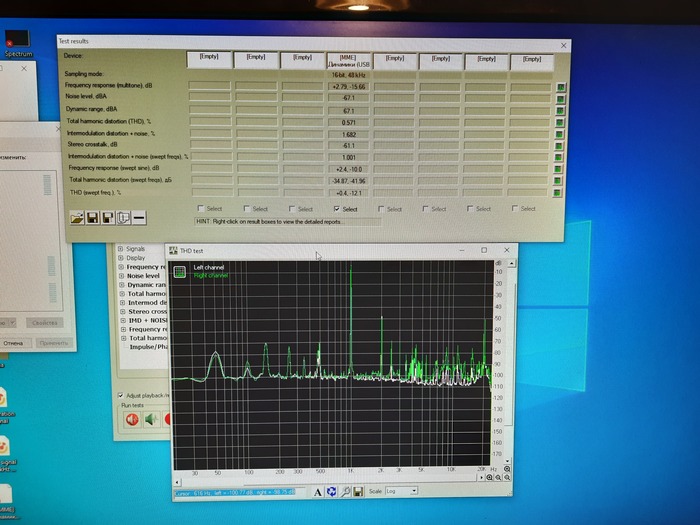
Task: Open graph for Frequency response multitone row
Action: [561, 88]
